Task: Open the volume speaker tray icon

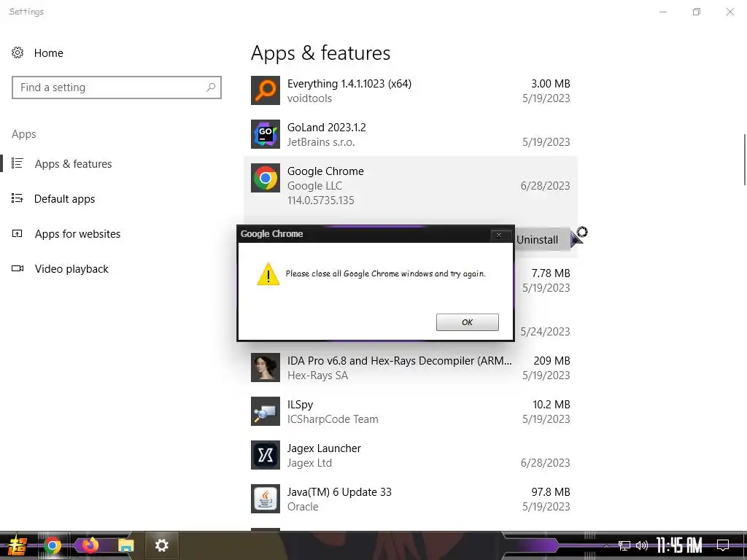Action: coord(642,545)
